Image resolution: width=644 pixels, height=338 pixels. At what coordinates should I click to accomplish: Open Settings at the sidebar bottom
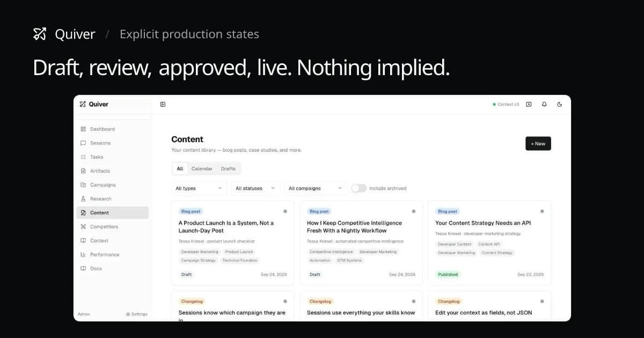136,314
